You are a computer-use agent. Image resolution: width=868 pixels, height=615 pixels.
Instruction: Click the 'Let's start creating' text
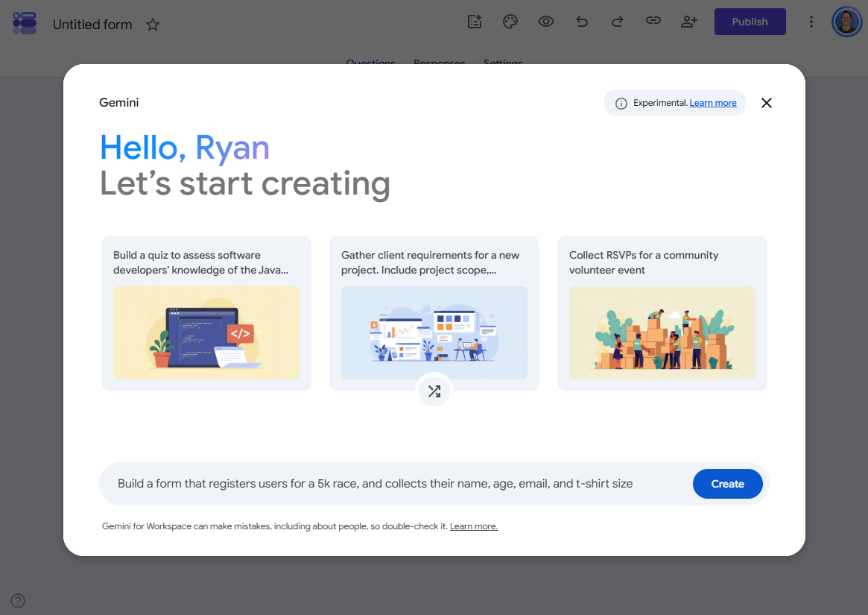point(244,184)
